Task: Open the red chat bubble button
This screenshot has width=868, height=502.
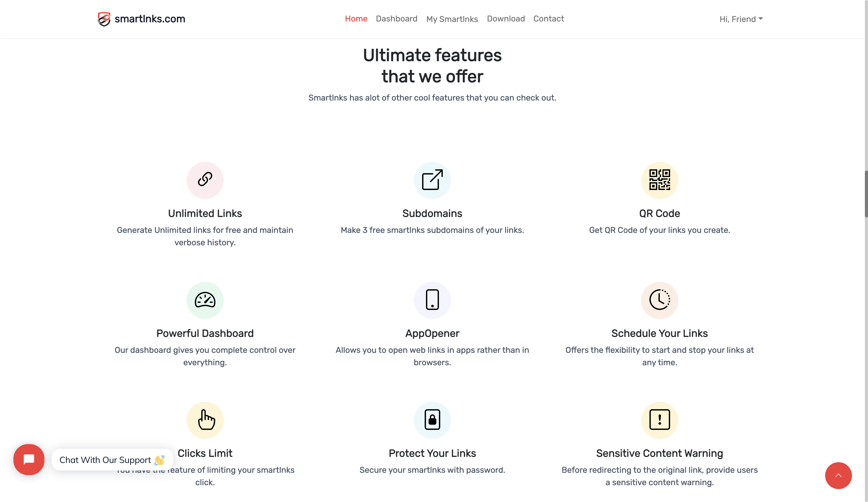Action: coord(29,459)
